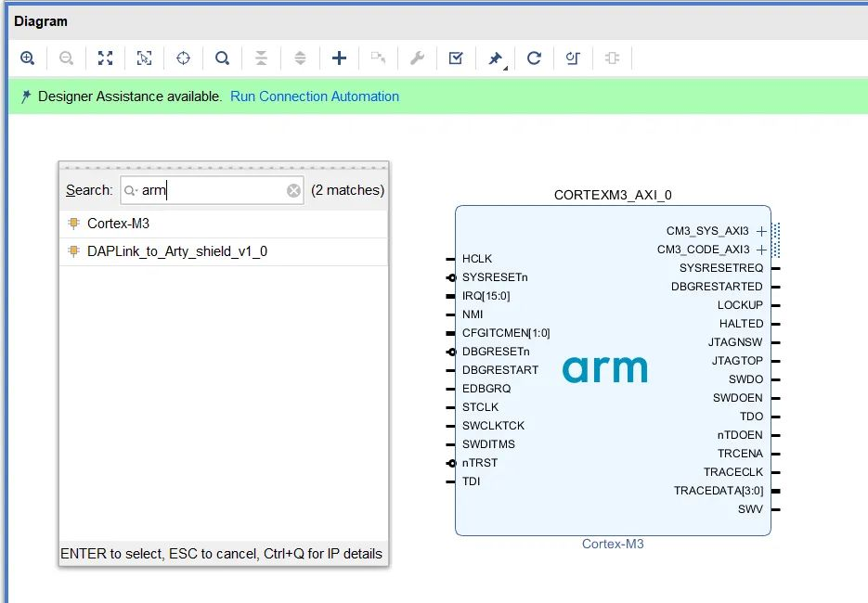Click the Regenerate Layout refresh icon
868x603 pixels.
[x=534, y=58]
